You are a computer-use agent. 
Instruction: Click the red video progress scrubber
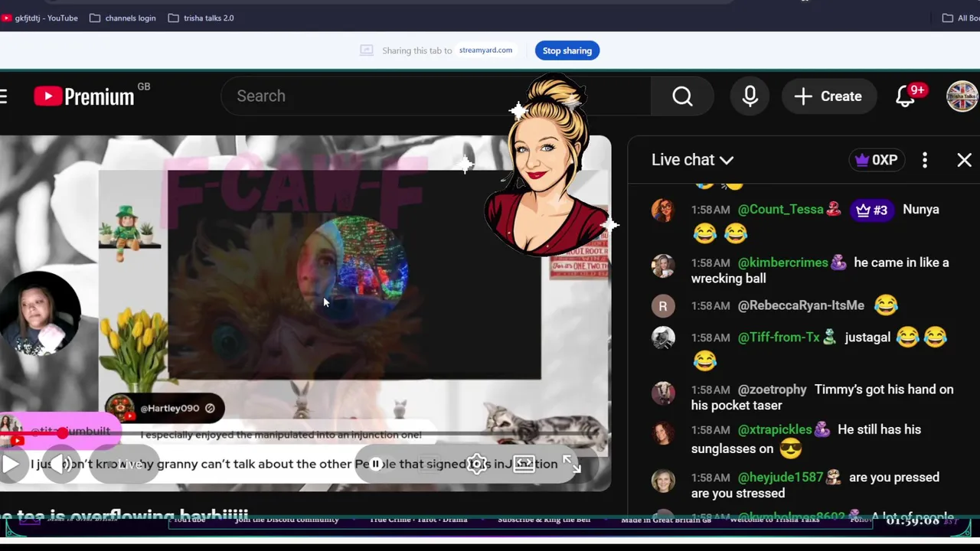[x=63, y=433]
